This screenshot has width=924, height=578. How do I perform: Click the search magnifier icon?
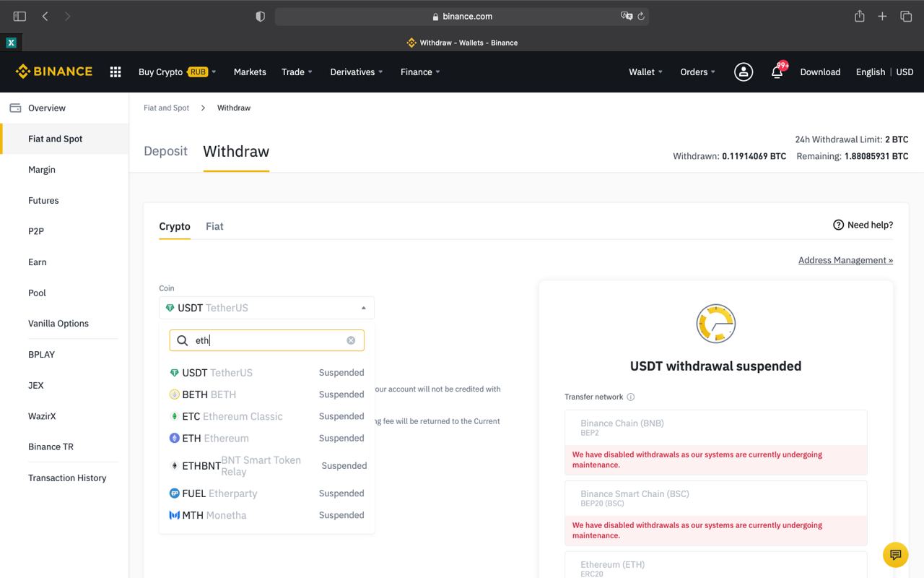183,340
